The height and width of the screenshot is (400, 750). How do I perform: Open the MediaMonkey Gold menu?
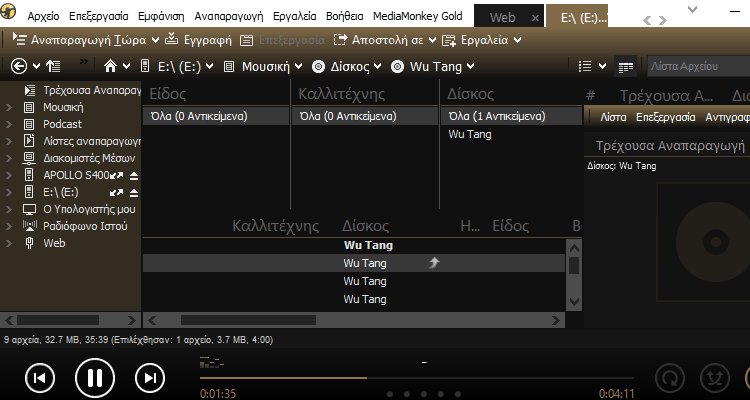click(418, 16)
